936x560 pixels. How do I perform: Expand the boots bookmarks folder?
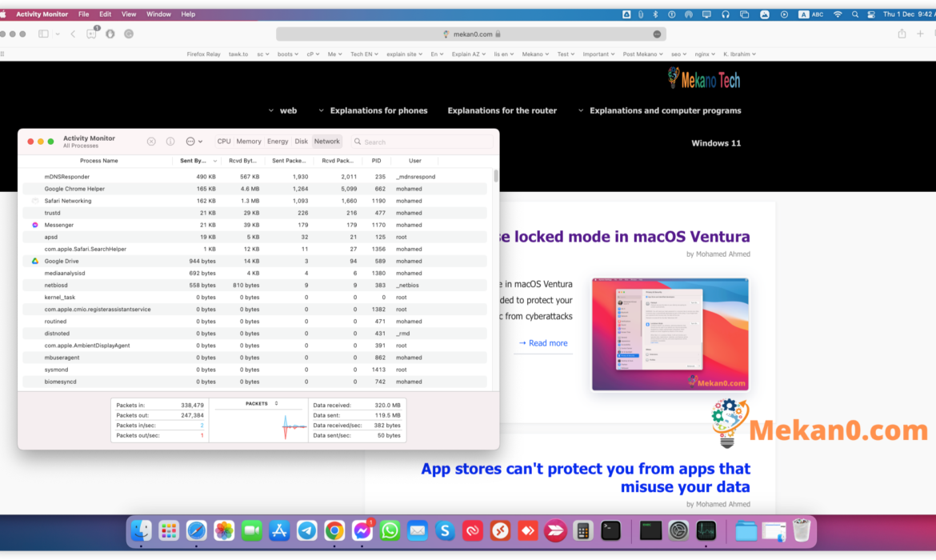pyautogui.click(x=288, y=54)
